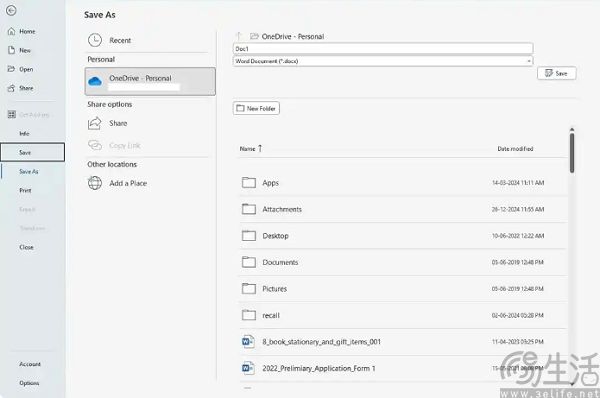Image resolution: width=600 pixels, height=398 pixels.
Task: Click the Save button
Action: pyautogui.click(x=557, y=73)
